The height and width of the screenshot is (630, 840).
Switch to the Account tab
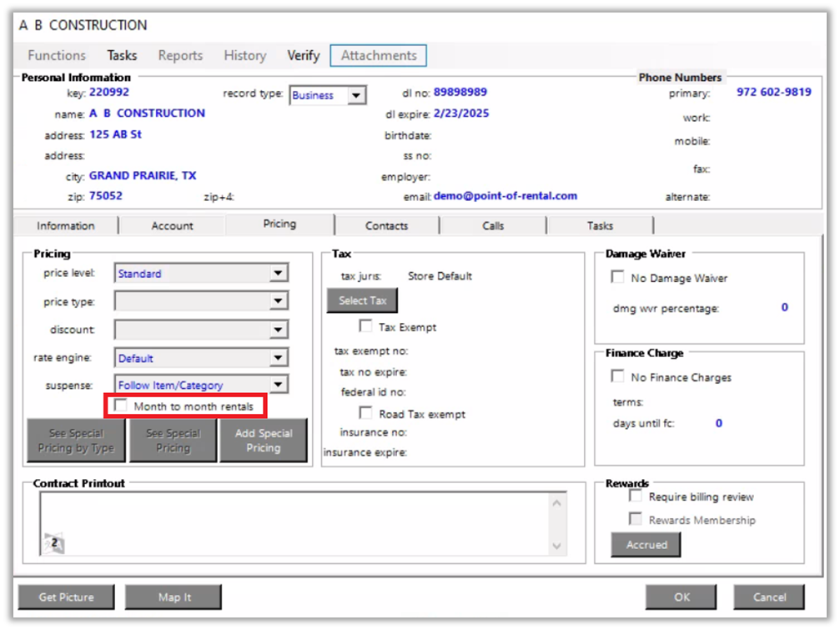pos(172,225)
